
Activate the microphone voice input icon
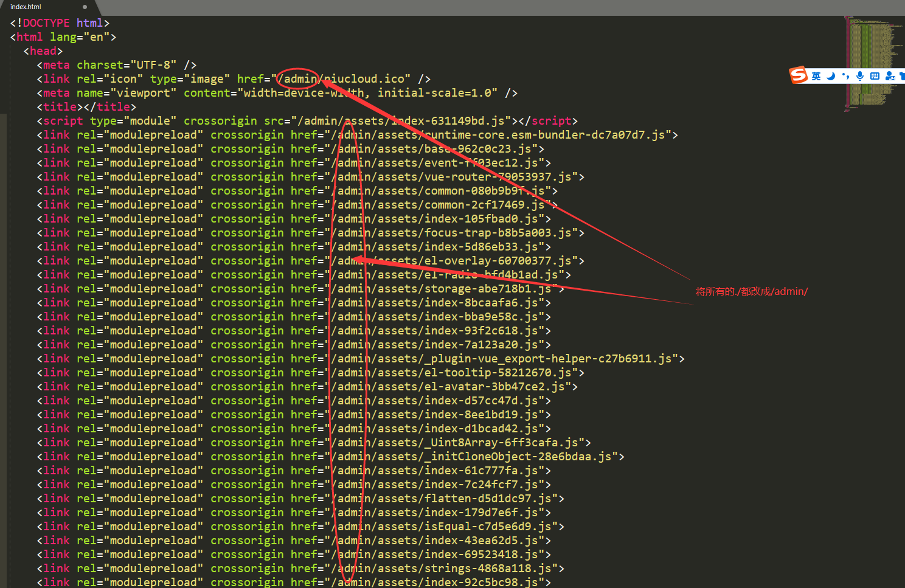pos(860,76)
